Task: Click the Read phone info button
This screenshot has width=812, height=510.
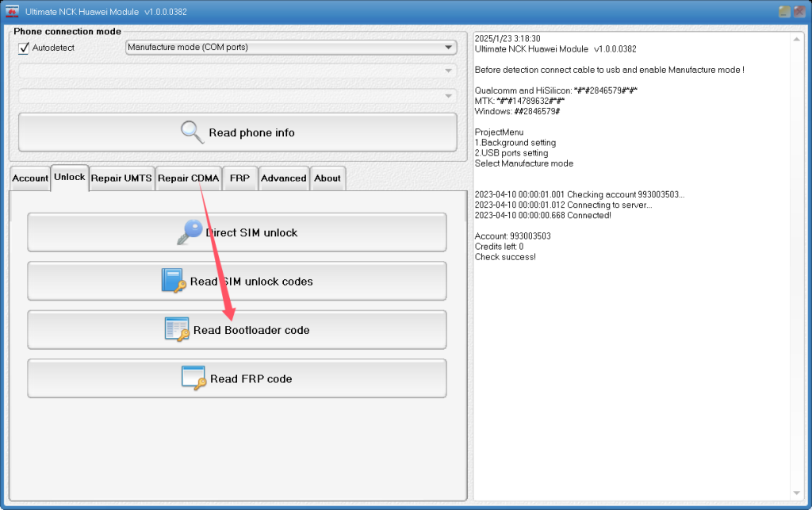Action: point(238,132)
